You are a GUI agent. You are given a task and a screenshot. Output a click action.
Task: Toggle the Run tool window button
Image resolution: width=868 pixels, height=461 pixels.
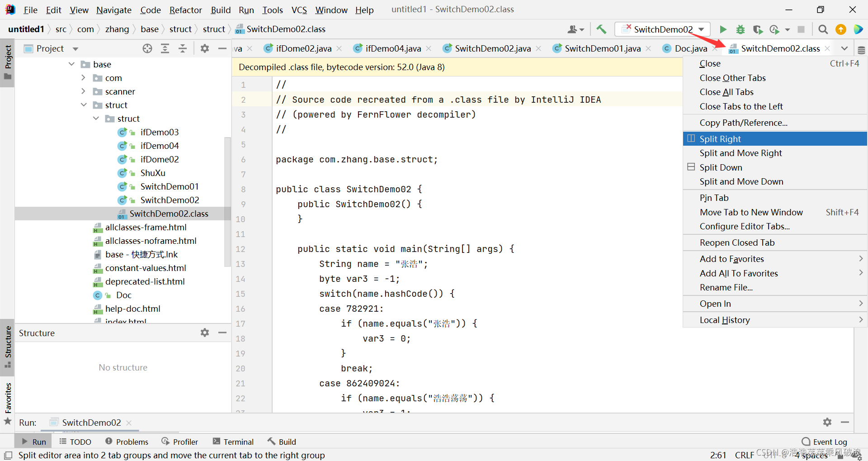(x=33, y=442)
